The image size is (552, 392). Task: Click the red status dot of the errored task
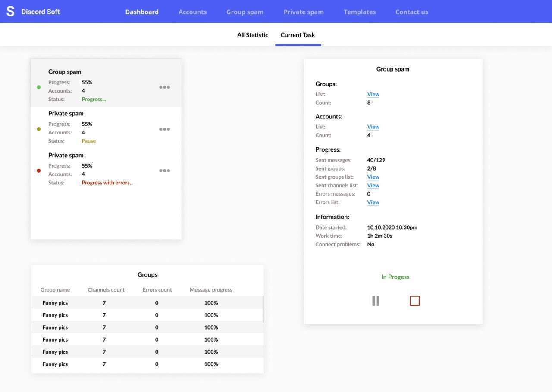coord(39,171)
